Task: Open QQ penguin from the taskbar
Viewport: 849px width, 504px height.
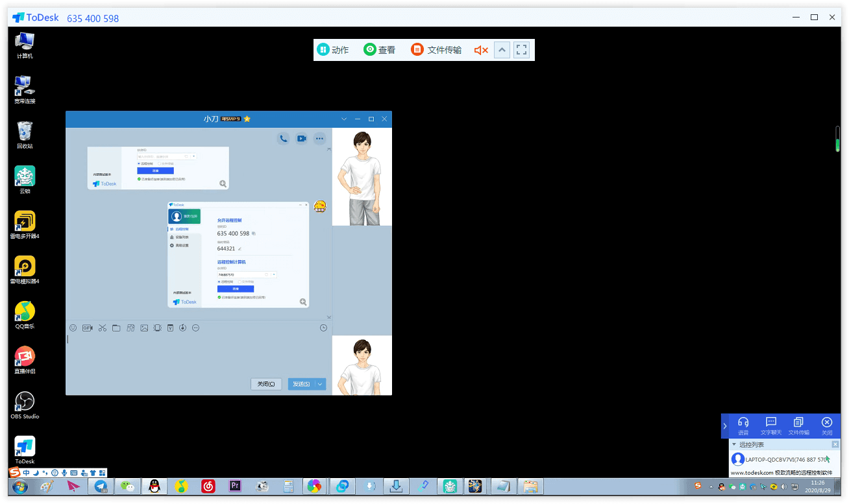Action: click(x=154, y=486)
